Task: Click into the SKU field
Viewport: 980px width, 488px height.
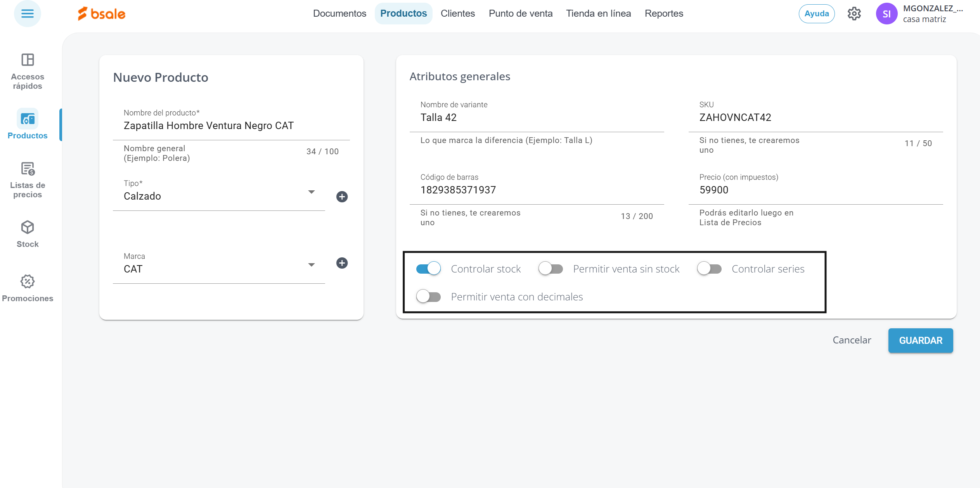Action: (815, 117)
